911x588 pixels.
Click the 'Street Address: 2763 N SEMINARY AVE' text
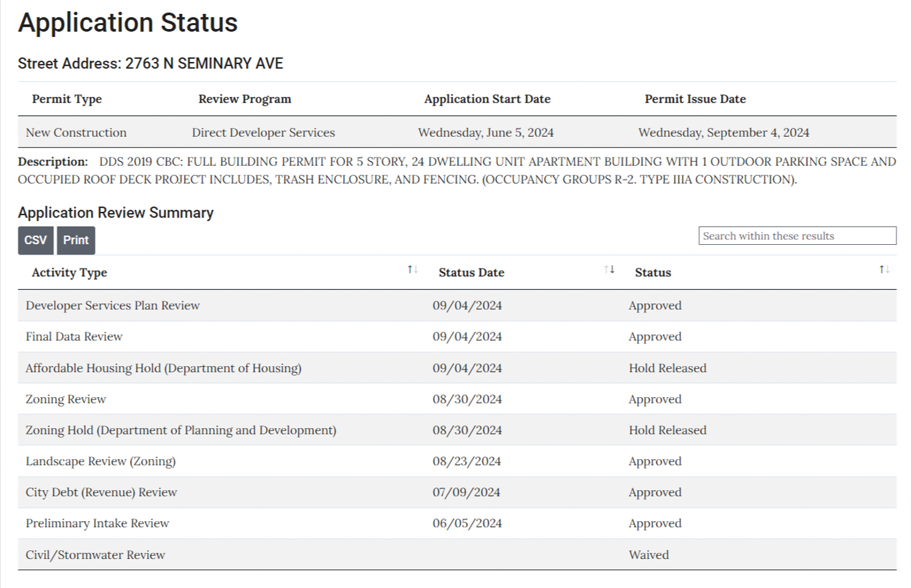pos(151,63)
